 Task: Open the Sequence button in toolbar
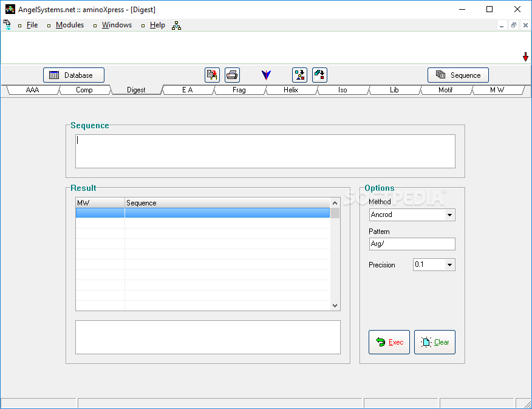pos(458,75)
